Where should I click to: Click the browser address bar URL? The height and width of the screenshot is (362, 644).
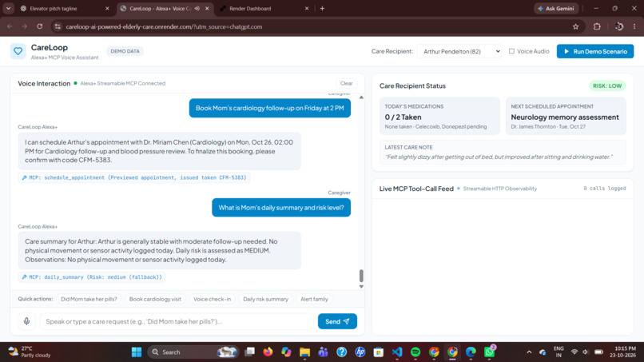click(x=164, y=26)
